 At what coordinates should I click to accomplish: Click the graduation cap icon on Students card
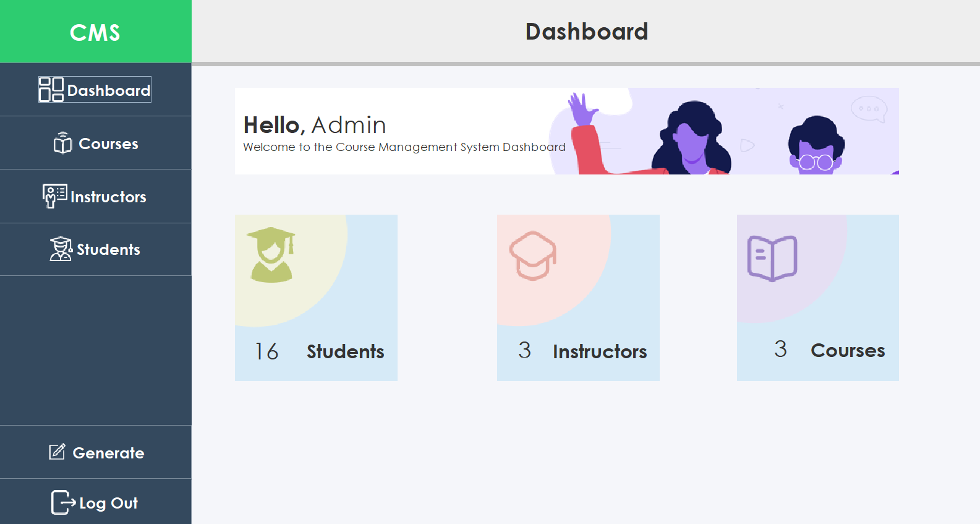coord(272,256)
